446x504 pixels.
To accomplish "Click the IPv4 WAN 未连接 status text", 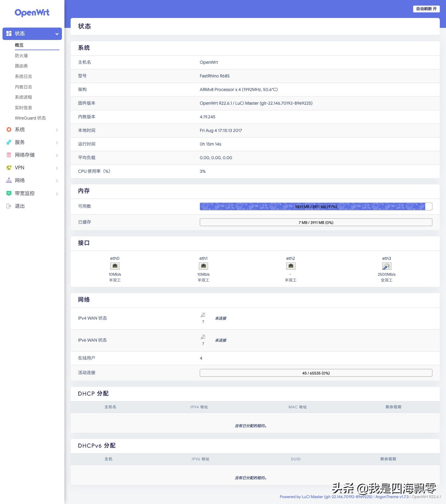I will pyautogui.click(x=221, y=318).
